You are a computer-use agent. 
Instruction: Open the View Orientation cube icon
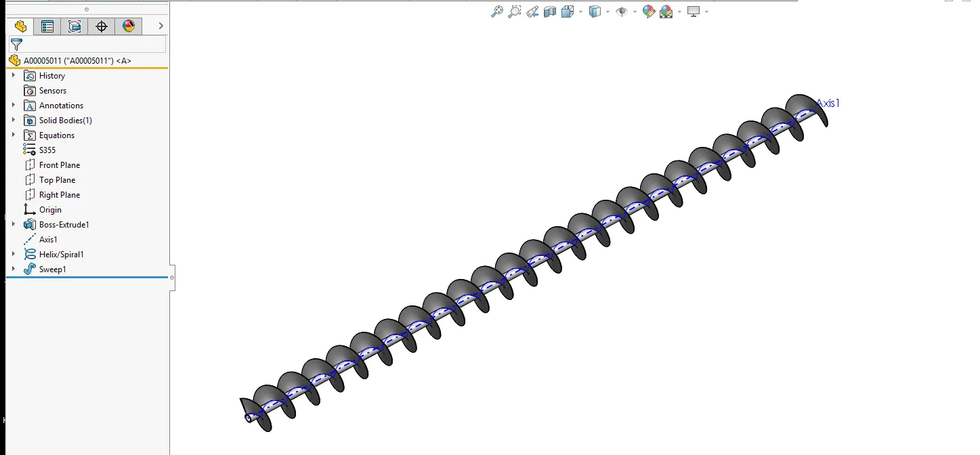click(x=568, y=12)
